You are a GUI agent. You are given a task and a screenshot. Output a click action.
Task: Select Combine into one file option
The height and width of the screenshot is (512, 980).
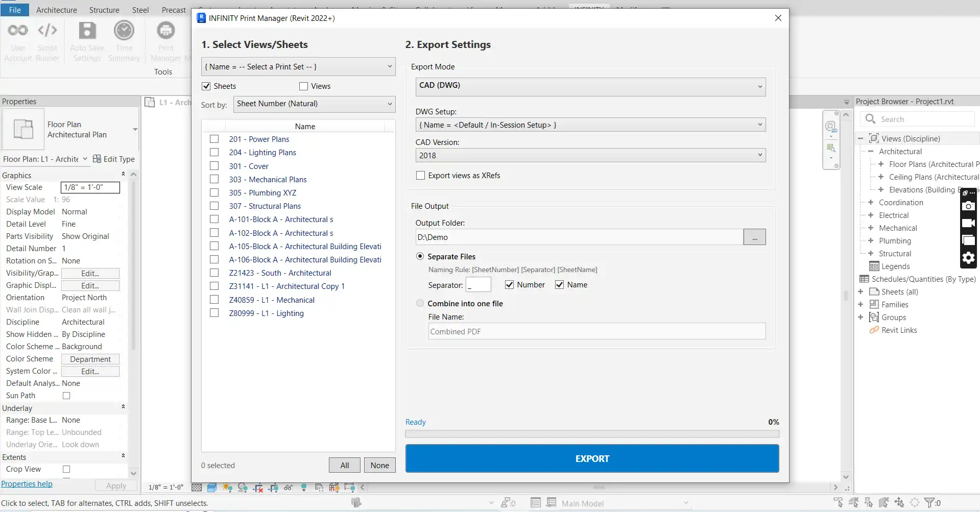(x=420, y=303)
